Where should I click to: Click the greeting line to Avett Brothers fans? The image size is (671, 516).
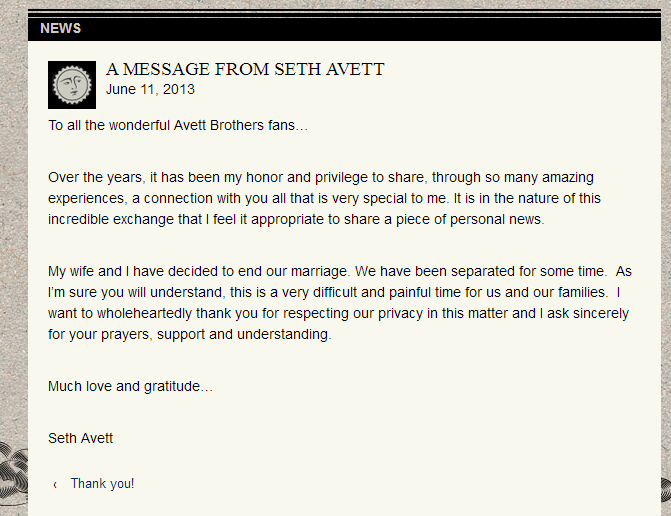click(178, 125)
